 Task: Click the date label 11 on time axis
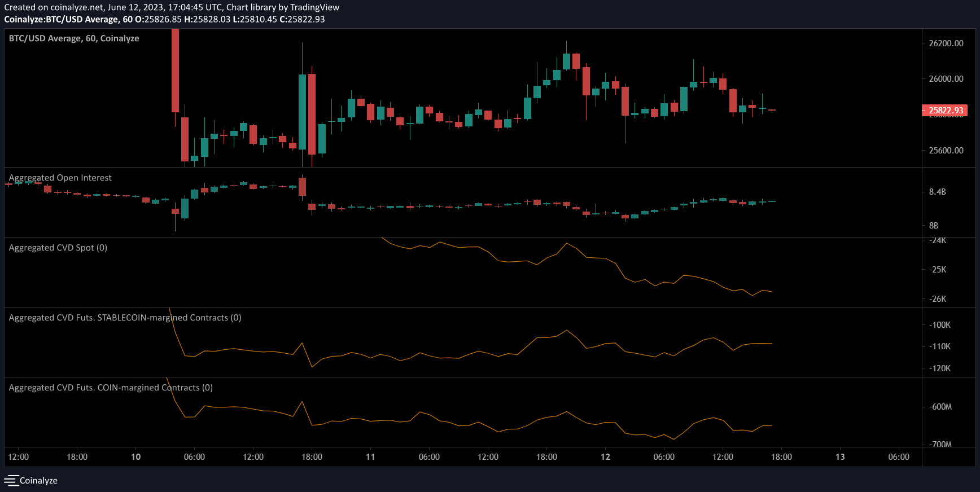(x=370, y=457)
